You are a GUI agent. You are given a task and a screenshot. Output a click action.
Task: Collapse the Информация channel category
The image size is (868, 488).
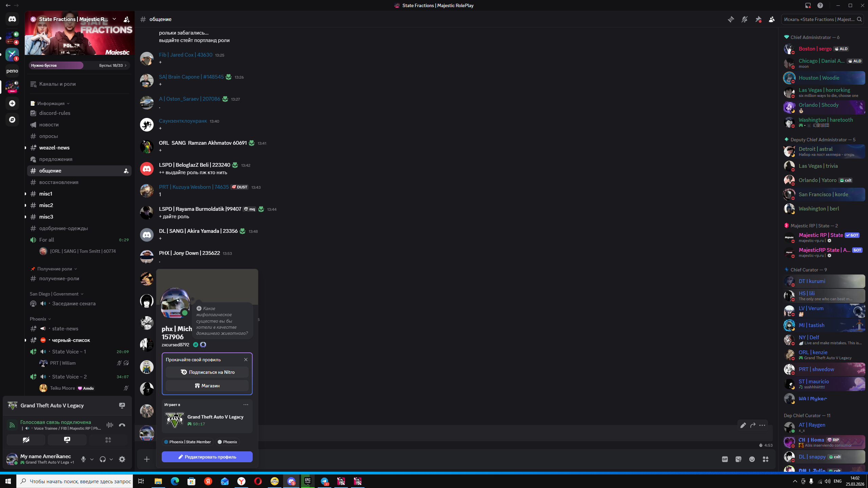(51, 103)
